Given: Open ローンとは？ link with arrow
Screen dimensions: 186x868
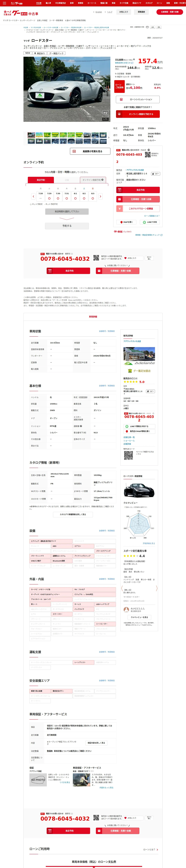Looking at the screenshot, I should (151, 850).
